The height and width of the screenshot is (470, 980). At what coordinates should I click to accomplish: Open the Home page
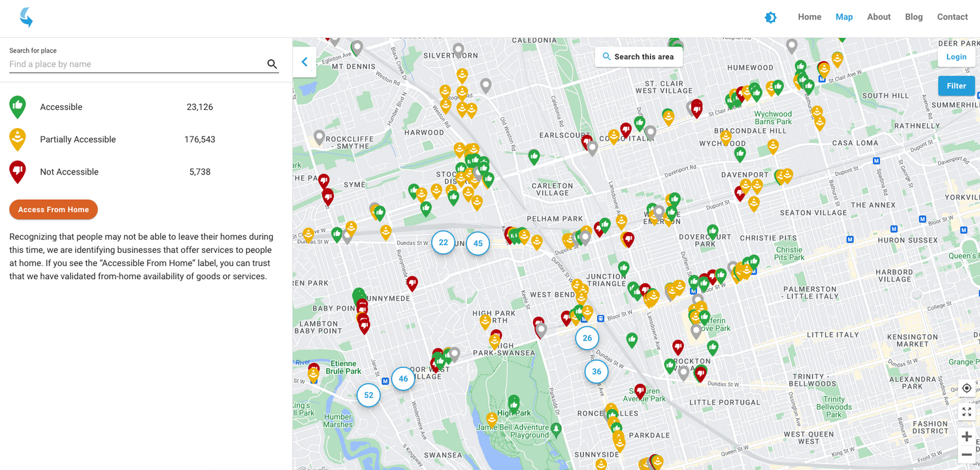[809, 17]
